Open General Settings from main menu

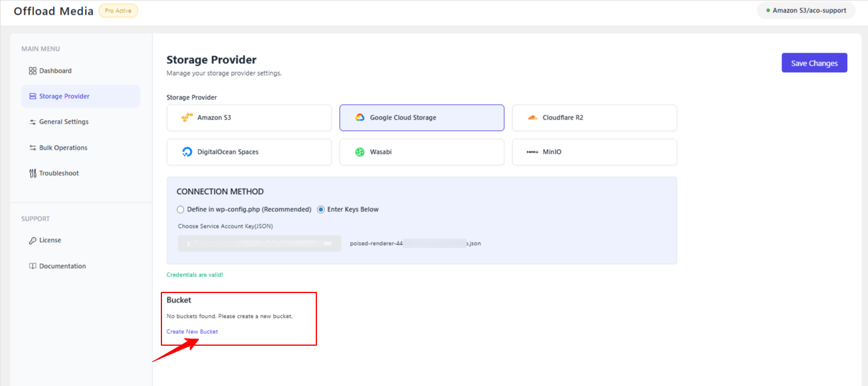[x=64, y=122]
